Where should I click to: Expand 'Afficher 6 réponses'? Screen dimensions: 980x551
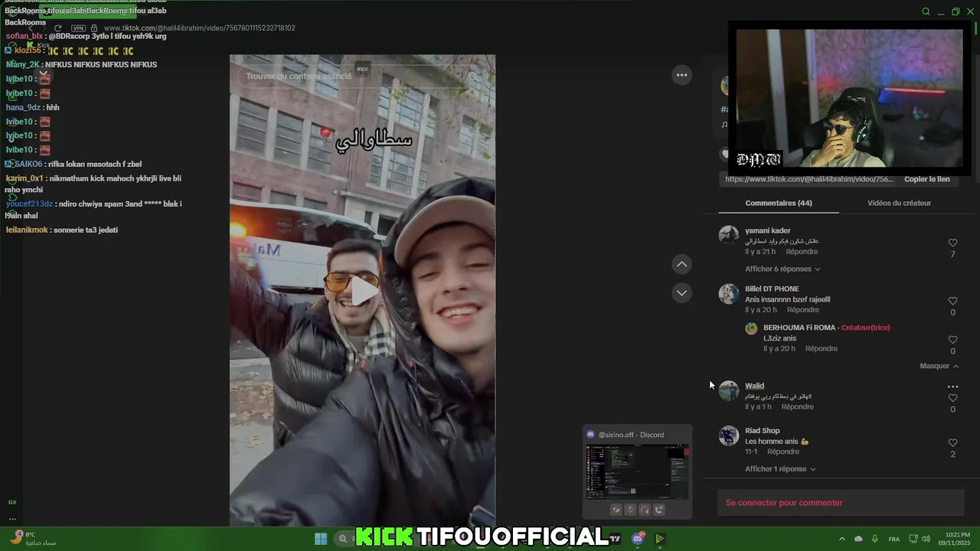coord(782,269)
